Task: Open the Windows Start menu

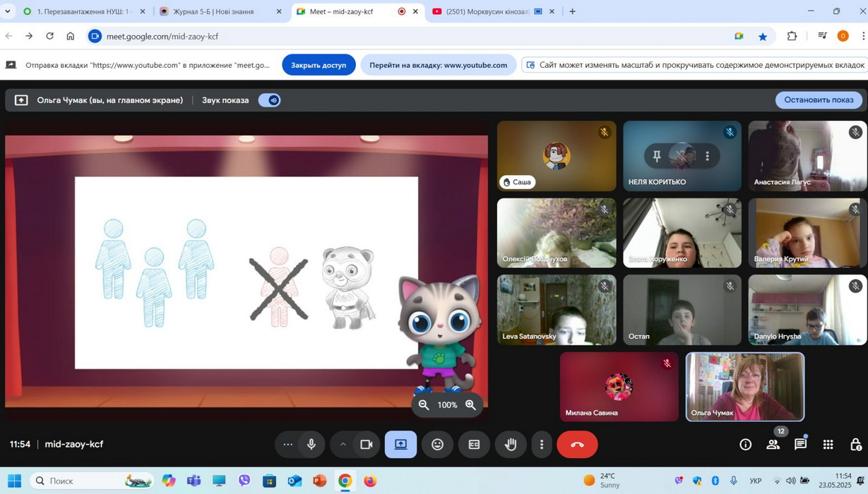Action: point(14,481)
